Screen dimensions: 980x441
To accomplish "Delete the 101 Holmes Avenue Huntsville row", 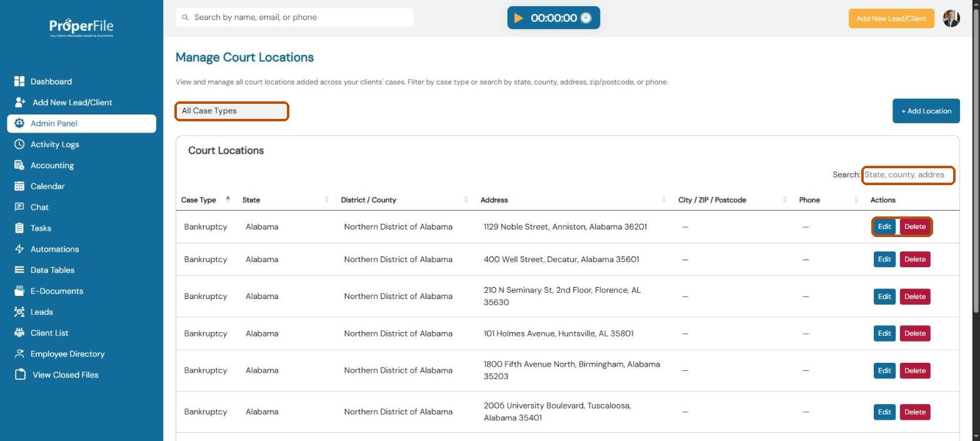I will (915, 333).
